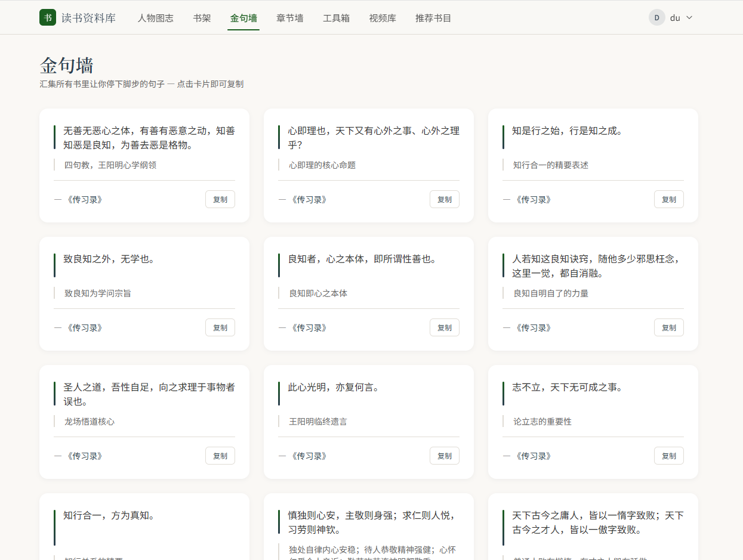743x560 pixels.
Task: Click the note 心即理的核心命题
Action: tap(322, 165)
